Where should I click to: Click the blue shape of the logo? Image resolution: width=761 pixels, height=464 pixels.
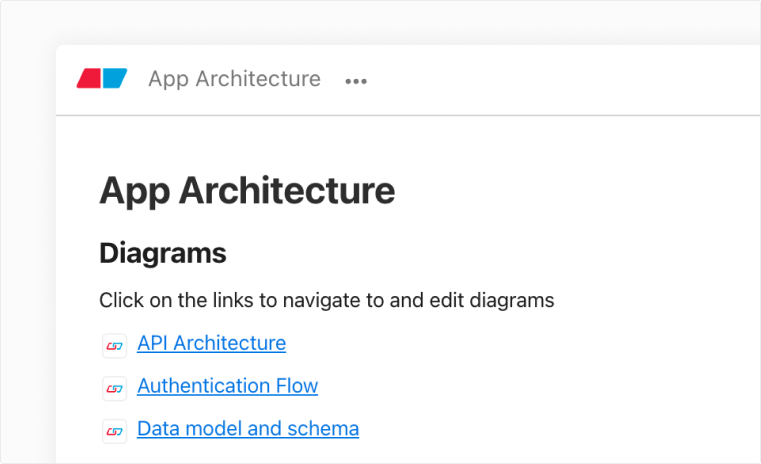(115, 79)
